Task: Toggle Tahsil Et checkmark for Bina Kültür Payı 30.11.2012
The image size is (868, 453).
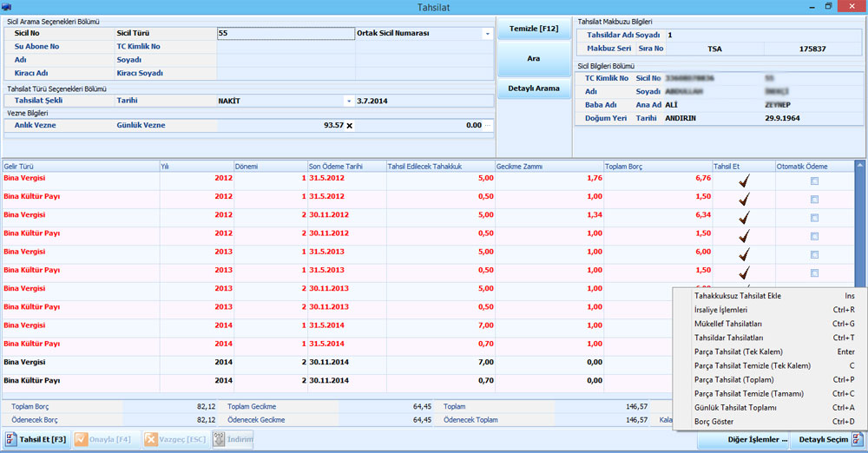Action: (744, 236)
